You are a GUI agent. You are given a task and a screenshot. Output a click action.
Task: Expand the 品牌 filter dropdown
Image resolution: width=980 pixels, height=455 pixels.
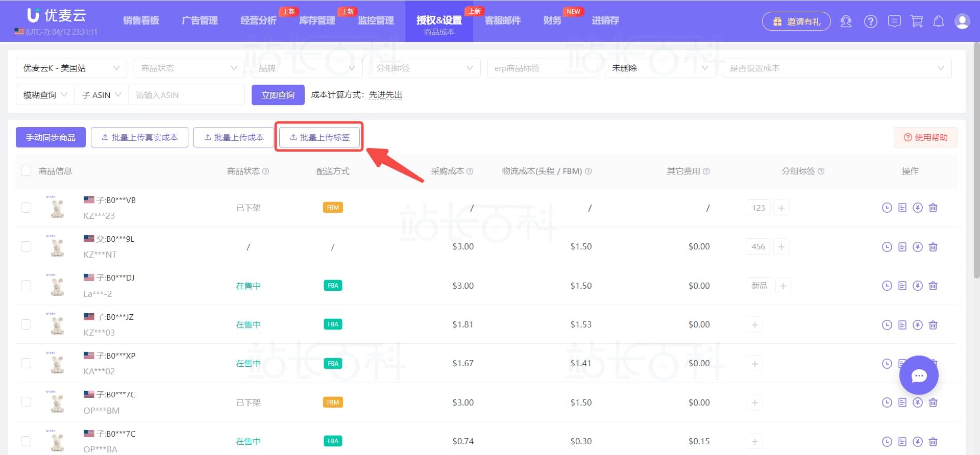pyautogui.click(x=307, y=68)
